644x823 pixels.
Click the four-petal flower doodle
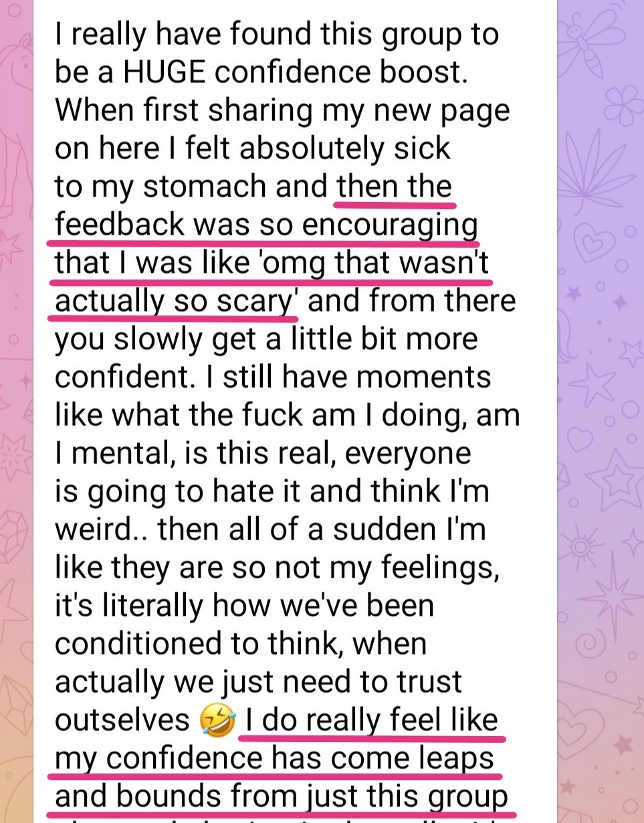coord(623,106)
